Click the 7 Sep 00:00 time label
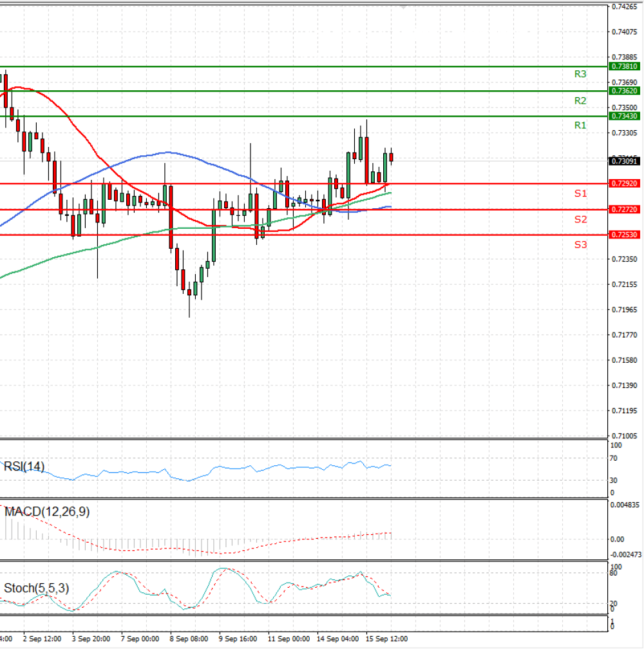Image resolution: width=644 pixels, height=649 pixels. (x=140, y=639)
